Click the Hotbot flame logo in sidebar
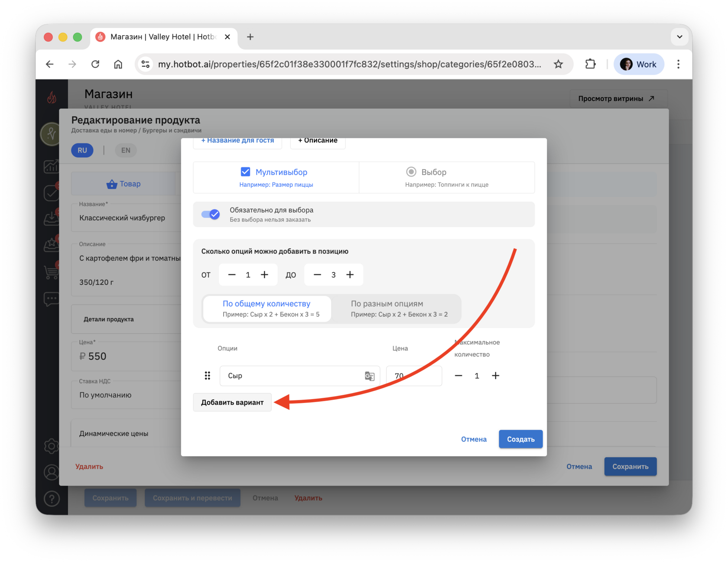 click(x=52, y=97)
